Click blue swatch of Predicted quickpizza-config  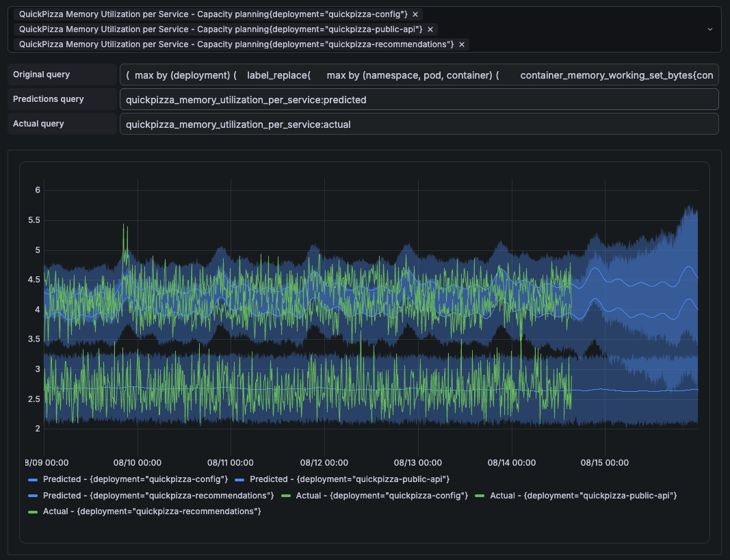coord(33,479)
